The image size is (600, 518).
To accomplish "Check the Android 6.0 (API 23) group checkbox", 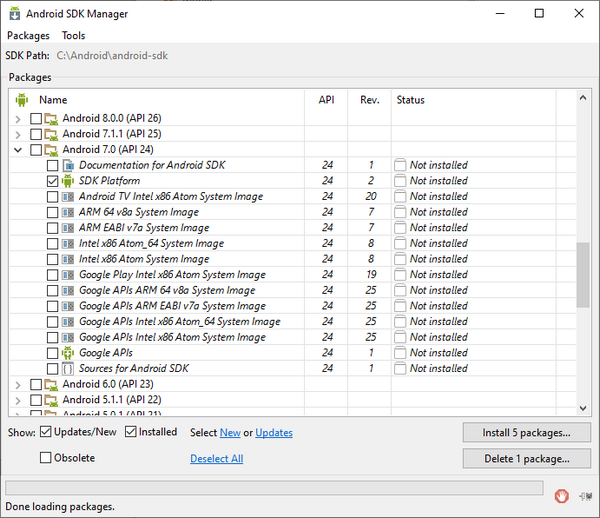I will 36,384.
